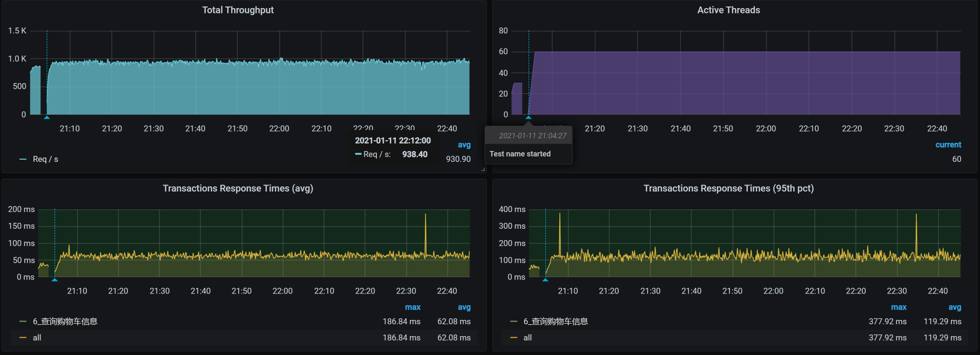
Task: Open the Transactions Response Times (95th pct) title menu
Action: click(728, 188)
